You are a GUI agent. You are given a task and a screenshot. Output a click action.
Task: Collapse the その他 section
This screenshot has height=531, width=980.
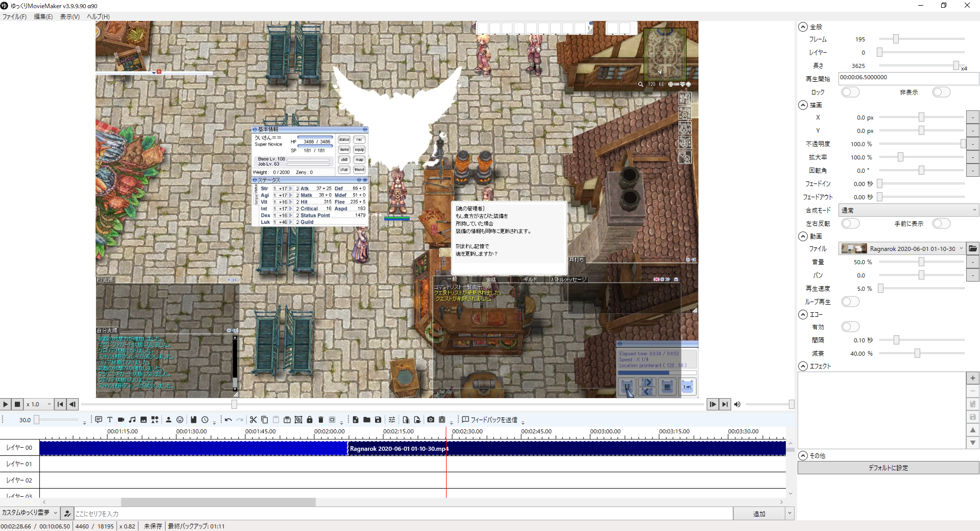(x=803, y=455)
